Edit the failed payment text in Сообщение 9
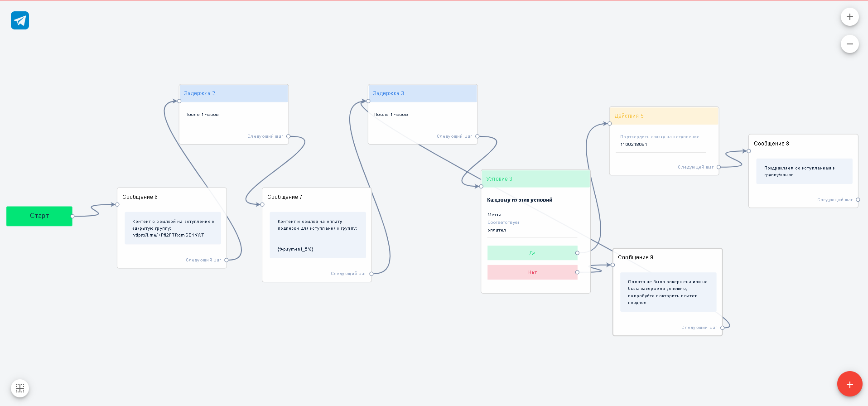The height and width of the screenshot is (406, 868). coord(668,292)
